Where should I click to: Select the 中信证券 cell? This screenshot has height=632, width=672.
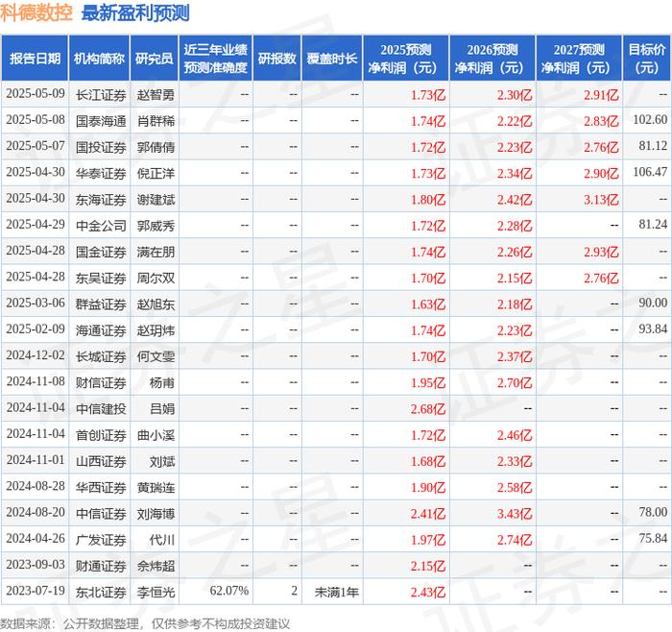point(101,514)
